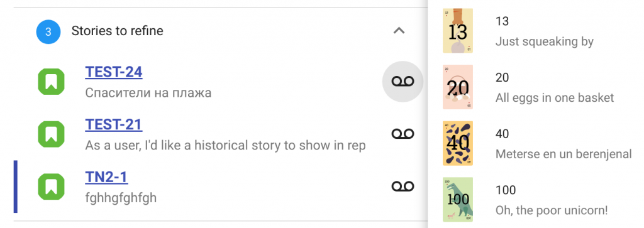Screen dimensions: 644x228
Task: Open the TEST-21 issue link
Action: pyautogui.click(x=114, y=124)
